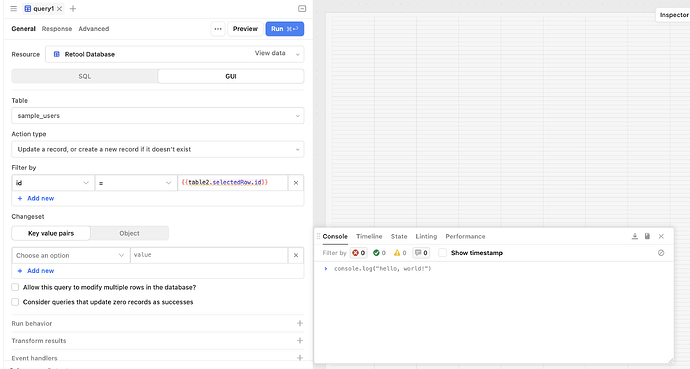Screen dimensions: 690x369
Task: Switch to the General tab
Action: point(23,29)
